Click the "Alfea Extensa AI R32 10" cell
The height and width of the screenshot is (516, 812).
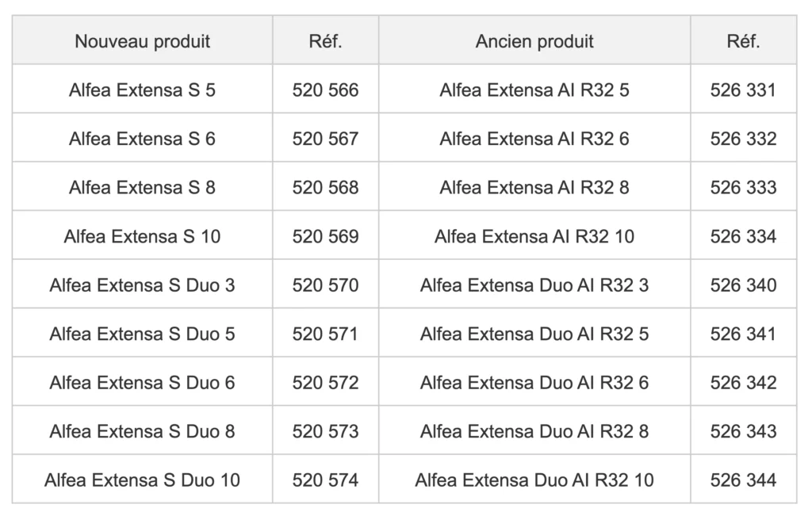(534, 236)
